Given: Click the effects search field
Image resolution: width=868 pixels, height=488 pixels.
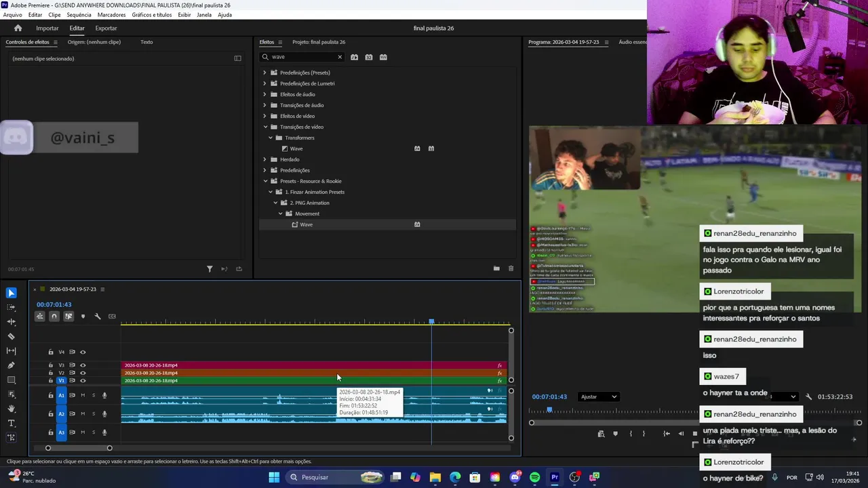Looking at the screenshot, I should [302, 57].
